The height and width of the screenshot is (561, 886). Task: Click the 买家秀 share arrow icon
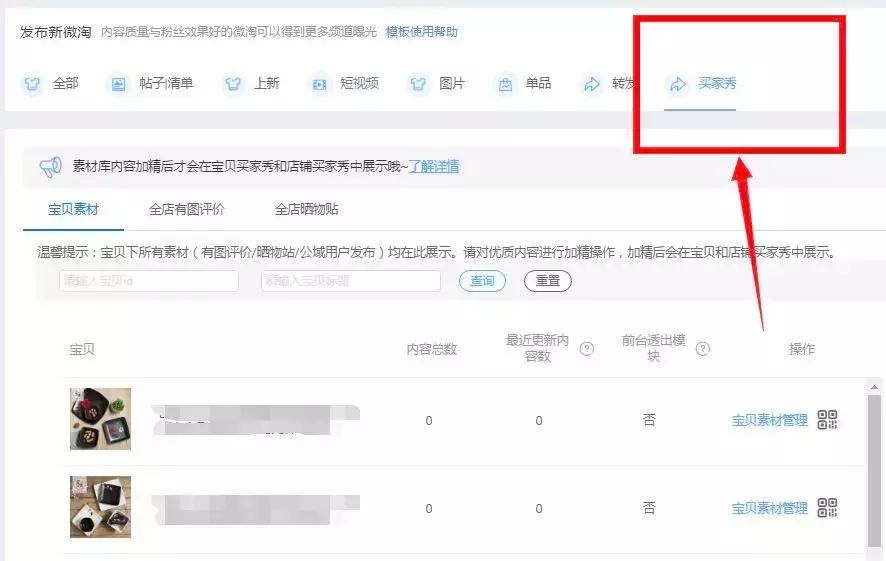click(677, 84)
